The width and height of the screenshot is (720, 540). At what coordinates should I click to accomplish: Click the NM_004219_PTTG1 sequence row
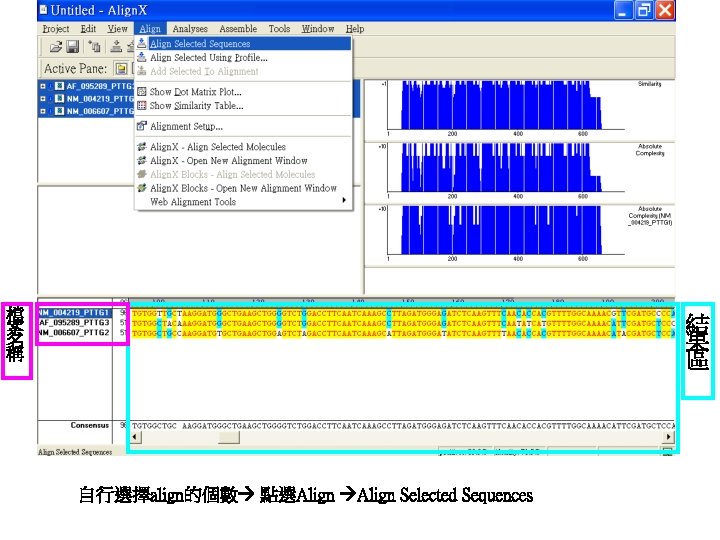click(x=403, y=313)
